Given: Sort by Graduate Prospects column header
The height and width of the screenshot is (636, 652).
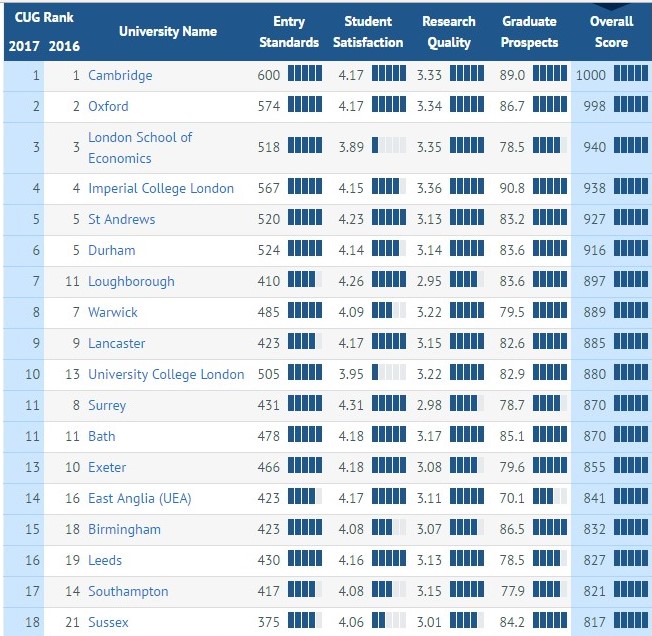Looking at the screenshot, I should (529, 32).
